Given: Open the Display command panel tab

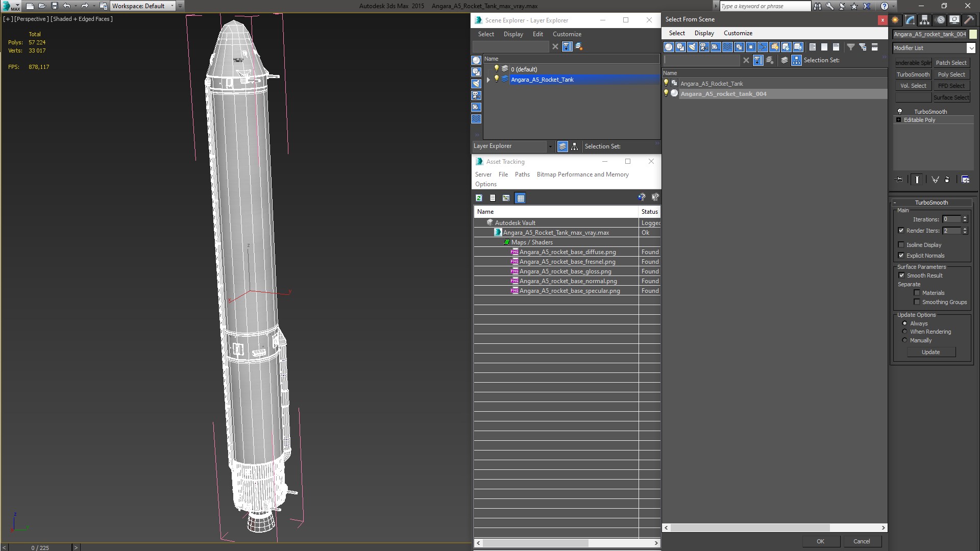Looking at the screenshot, I should coord(954,20).
